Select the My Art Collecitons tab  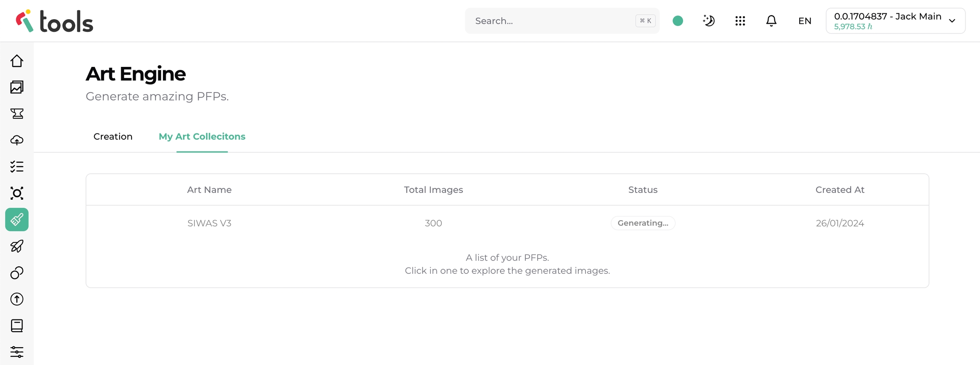(202, 137)
